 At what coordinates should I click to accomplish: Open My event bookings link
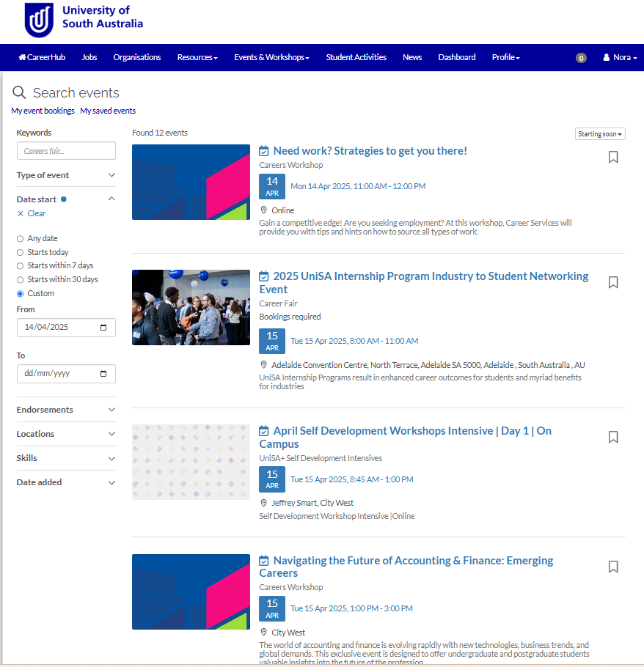coord(43,111)
